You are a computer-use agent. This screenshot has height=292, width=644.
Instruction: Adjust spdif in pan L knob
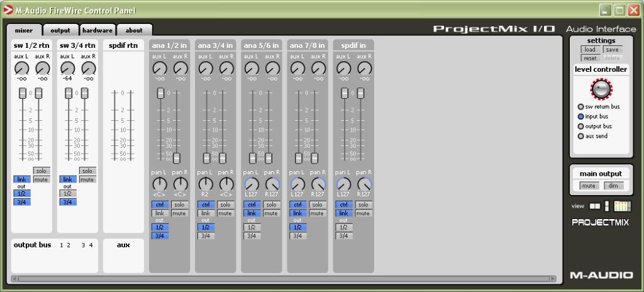[343, 184]
